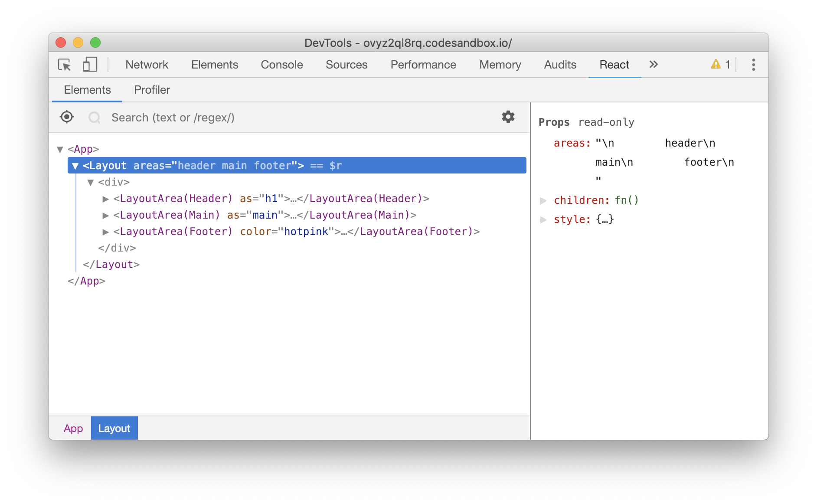Screen dimensions: 817x504
Task: Switch to the Network tab
Action: (x=147, y=65)
